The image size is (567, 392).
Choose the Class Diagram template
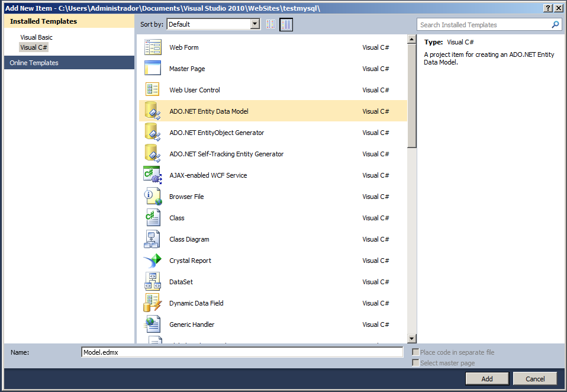click(x=152, y=239)
